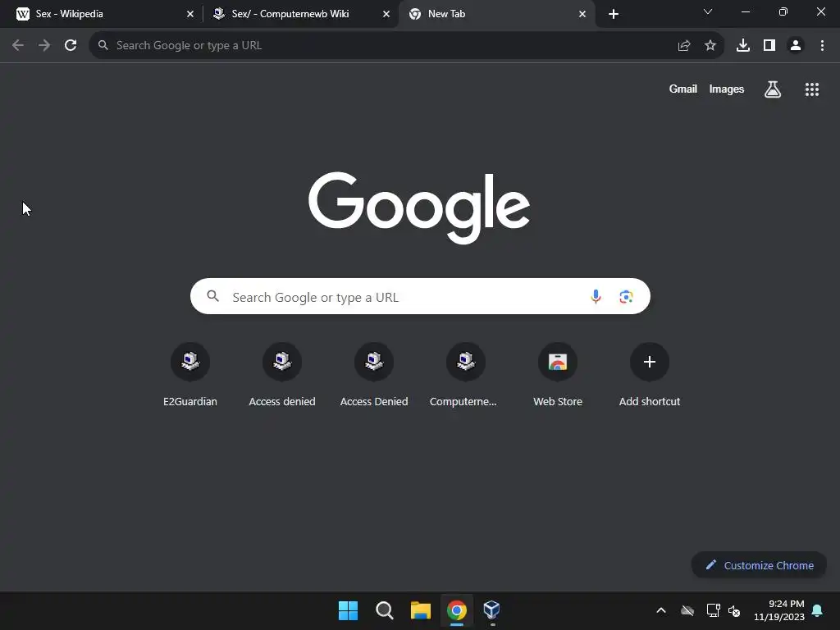
Task: Close the New Tab tab
Action: pyautogui.click(x=582, y=14)
